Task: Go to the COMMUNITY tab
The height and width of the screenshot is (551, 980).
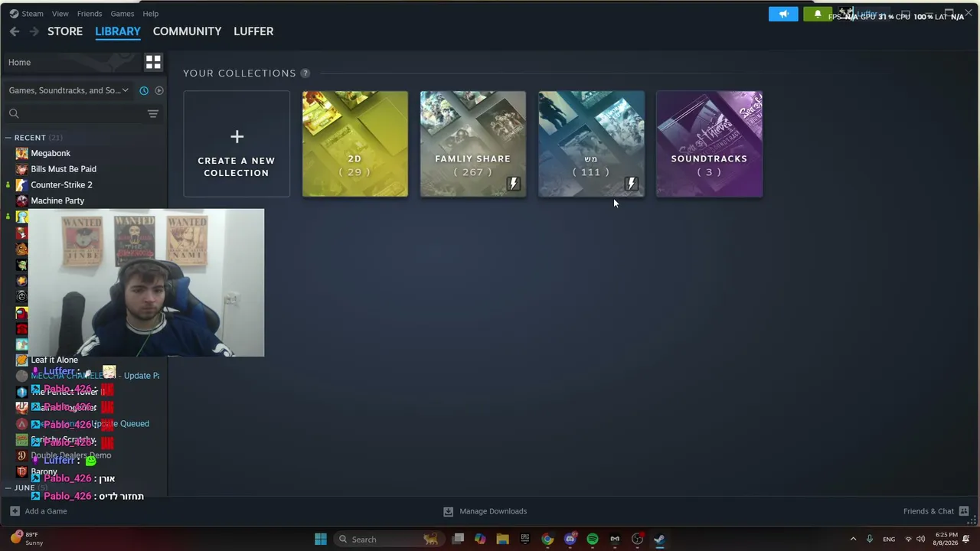Action: tap(187, 31)
